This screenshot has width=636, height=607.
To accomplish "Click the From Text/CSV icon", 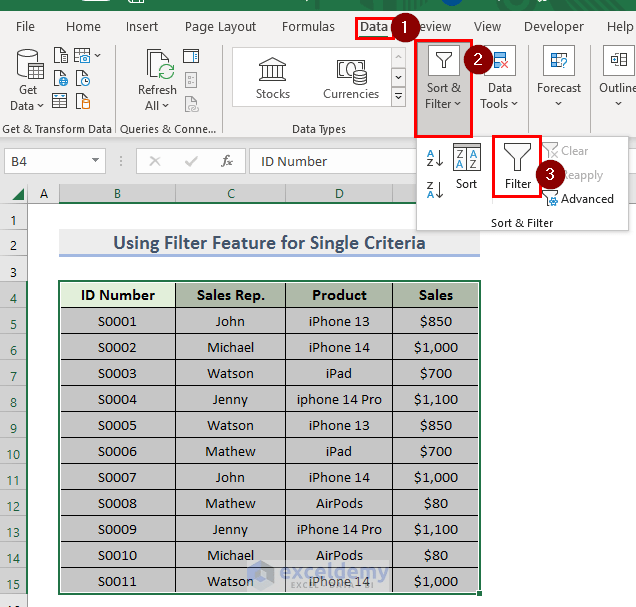I will [60, 55].
